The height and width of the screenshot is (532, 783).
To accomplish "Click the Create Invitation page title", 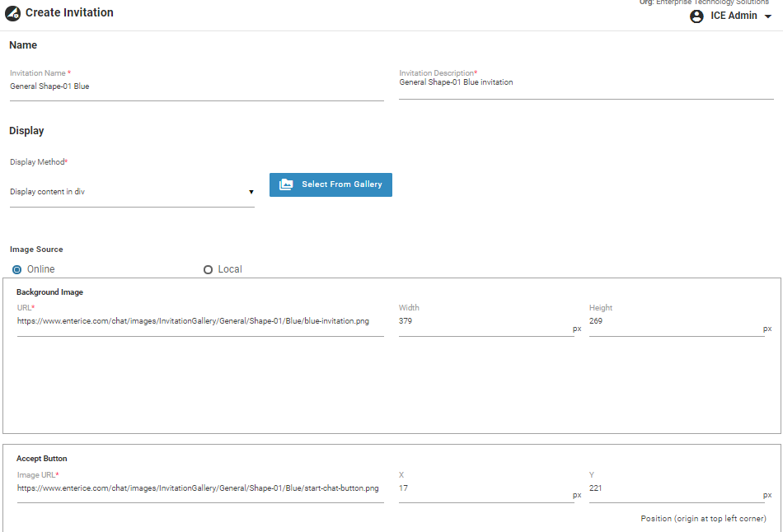I will point(69,13).
